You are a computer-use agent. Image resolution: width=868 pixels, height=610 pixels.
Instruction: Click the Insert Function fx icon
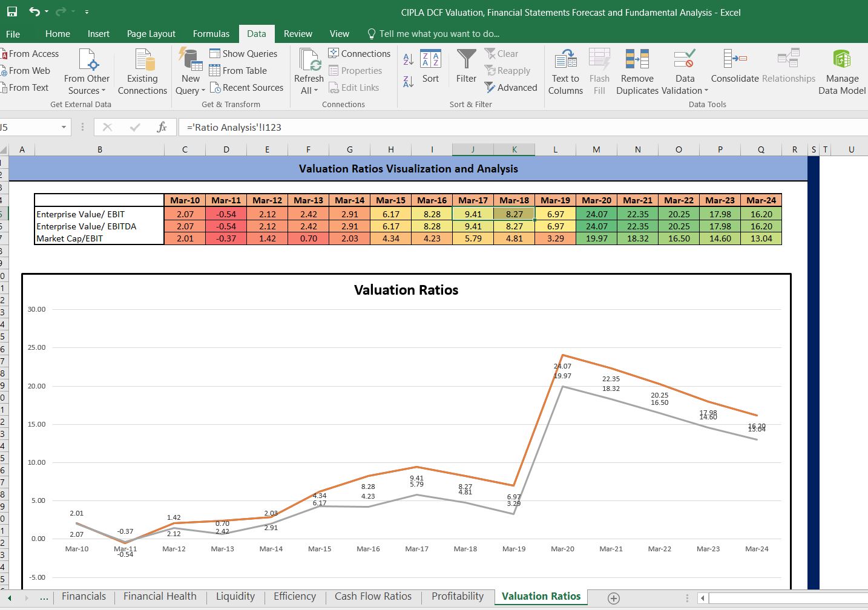pos(162,127)
